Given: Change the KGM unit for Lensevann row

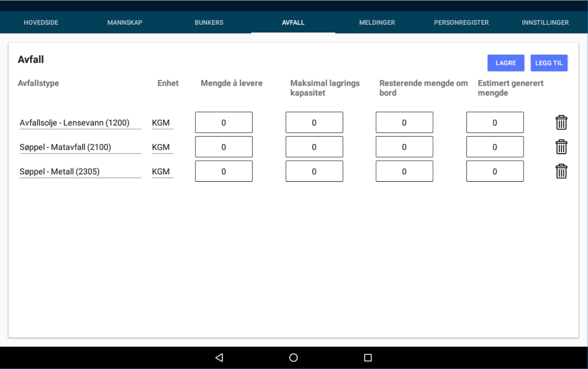Looking at the screenshot, I should 162,123.
